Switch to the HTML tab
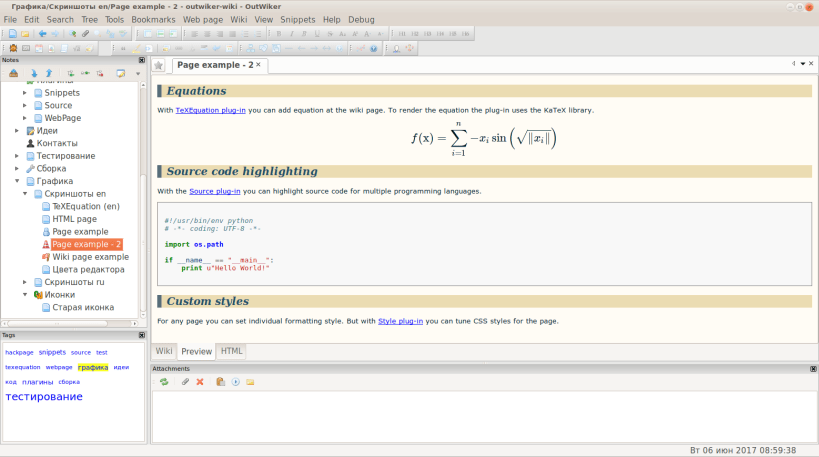 tap(231, 351)
